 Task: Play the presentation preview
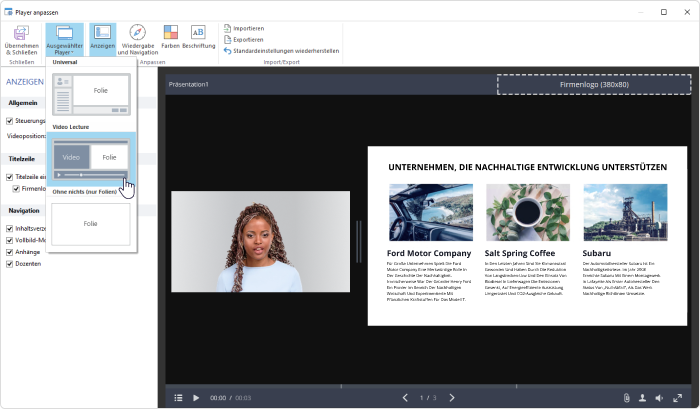(196, 398)
